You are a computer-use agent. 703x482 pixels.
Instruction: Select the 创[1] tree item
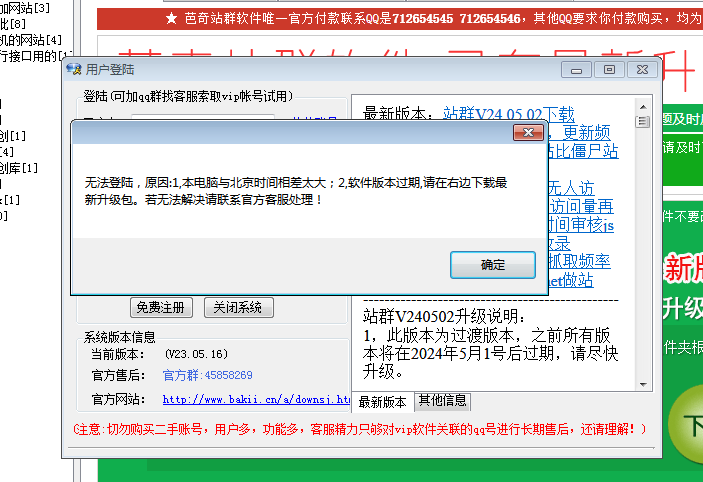tap(13, 136)
